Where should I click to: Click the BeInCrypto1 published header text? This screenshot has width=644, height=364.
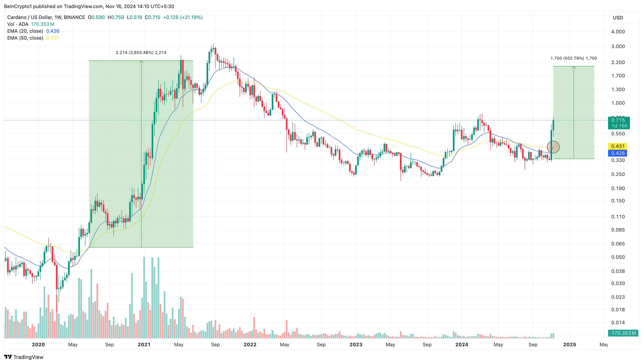(89, 6)
